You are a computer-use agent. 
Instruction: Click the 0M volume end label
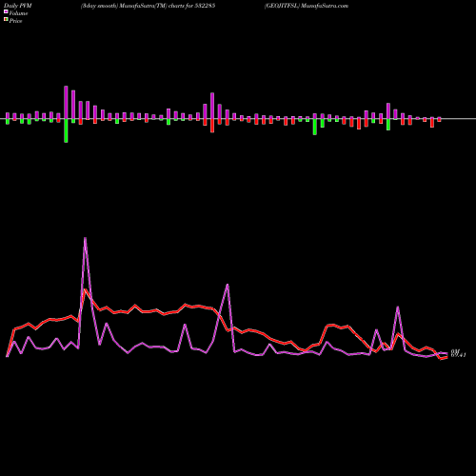(455, 351)
